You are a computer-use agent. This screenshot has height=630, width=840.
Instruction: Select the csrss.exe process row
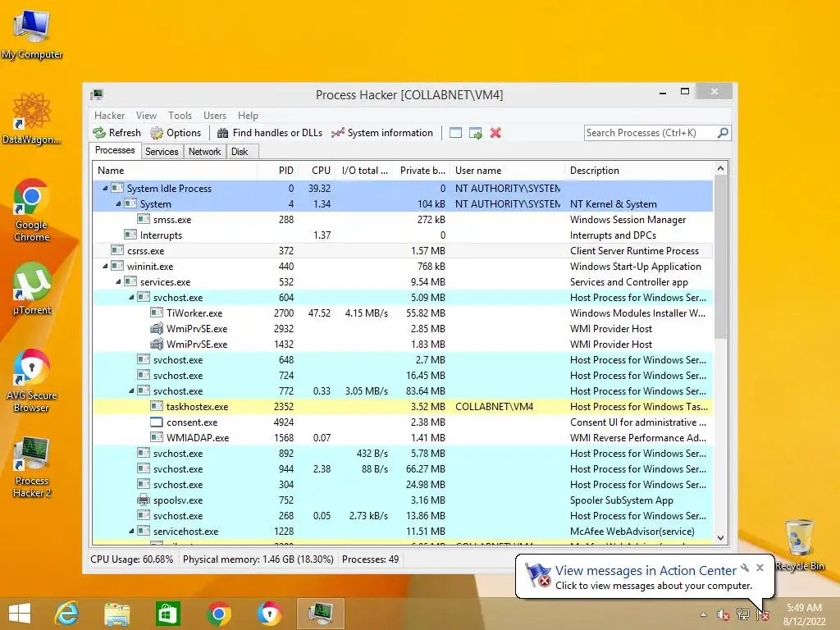click(403, 251)
